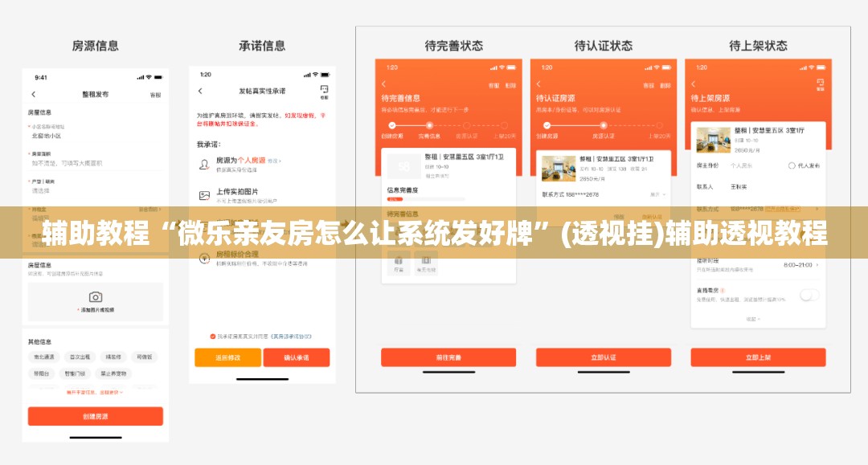Click the 立即认证 button
This screenshot has width=868, height=465.
pos(604,357)
